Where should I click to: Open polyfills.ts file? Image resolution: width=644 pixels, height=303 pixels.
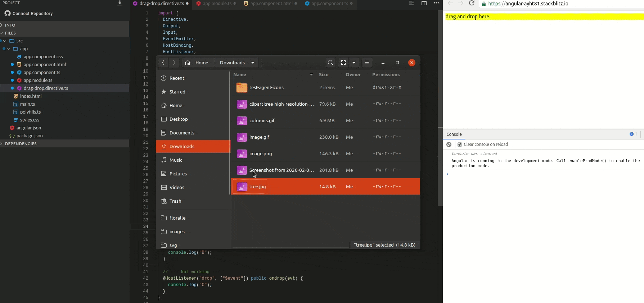(x=30, y=112)
